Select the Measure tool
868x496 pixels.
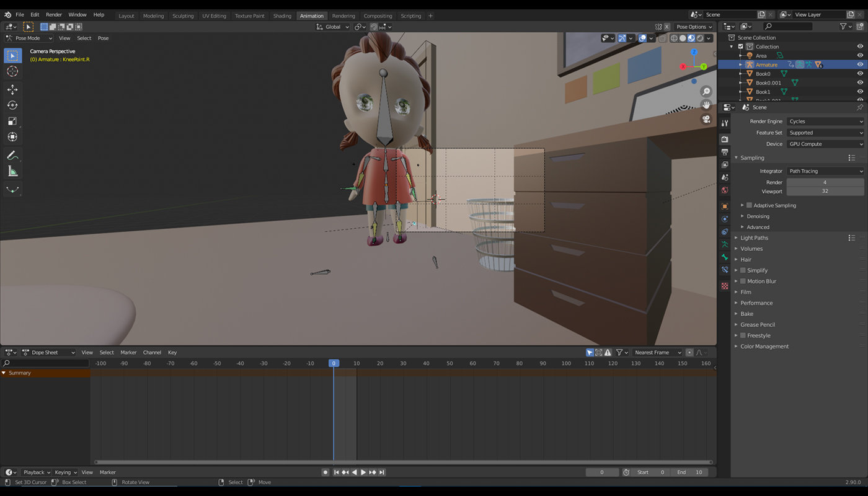[x=12, y=171]
